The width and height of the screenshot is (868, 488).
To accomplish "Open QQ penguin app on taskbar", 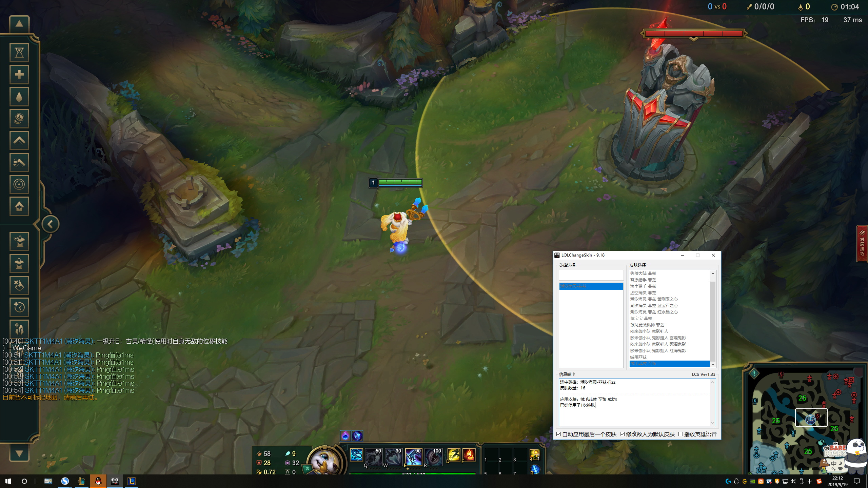I will (98, 481).
